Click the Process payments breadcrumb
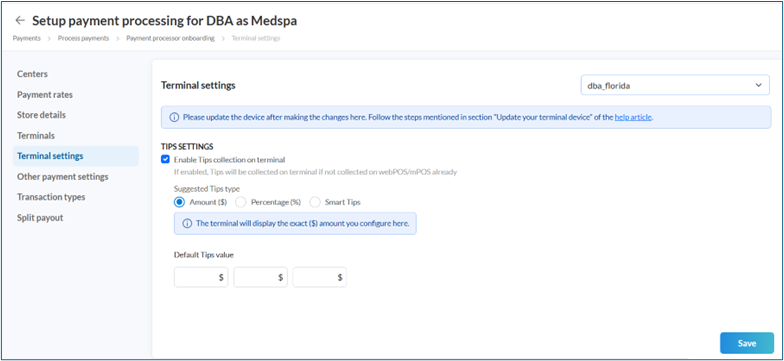This screenshot has width=784, height=361. 84,38
